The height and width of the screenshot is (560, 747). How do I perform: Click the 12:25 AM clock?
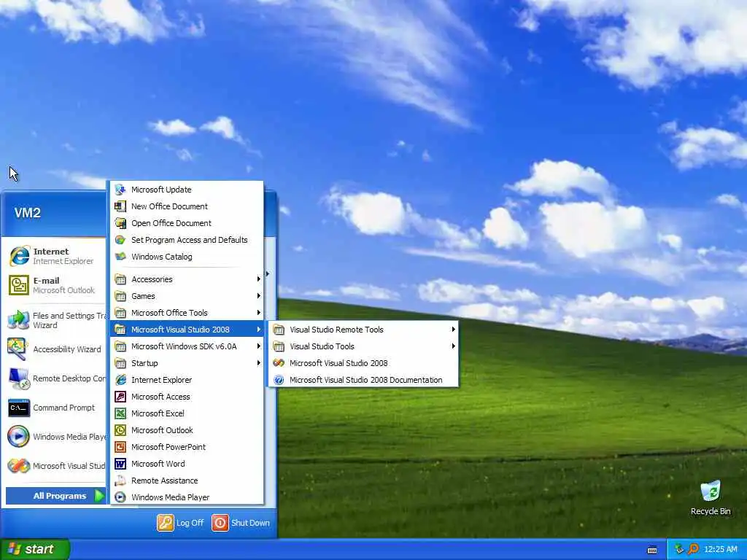point(720,549)
